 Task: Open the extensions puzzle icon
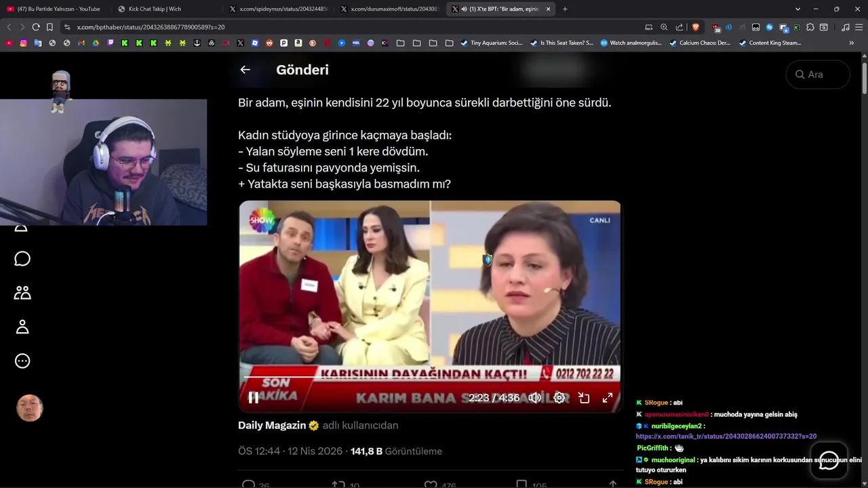pyautogui.click(x=810, y=27)
